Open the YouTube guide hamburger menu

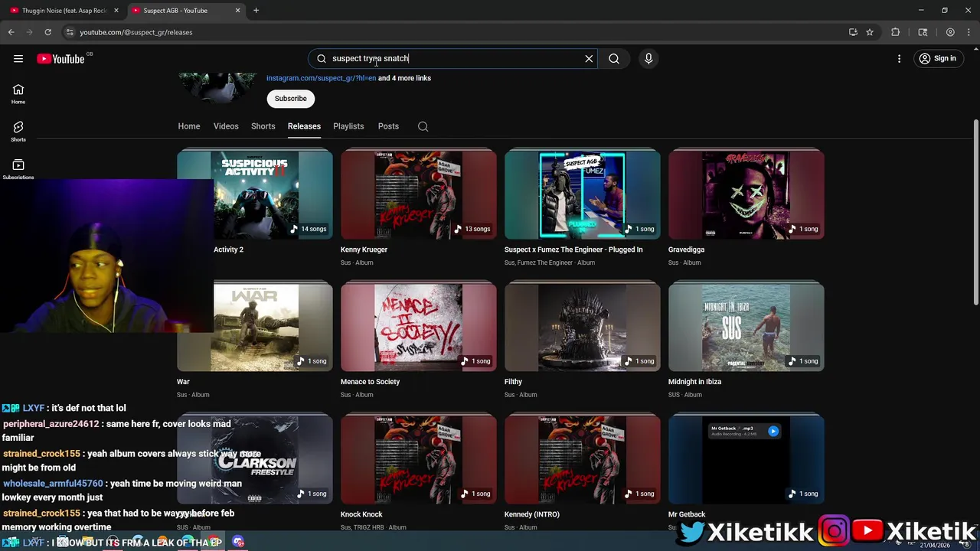[x=18, y=59]
